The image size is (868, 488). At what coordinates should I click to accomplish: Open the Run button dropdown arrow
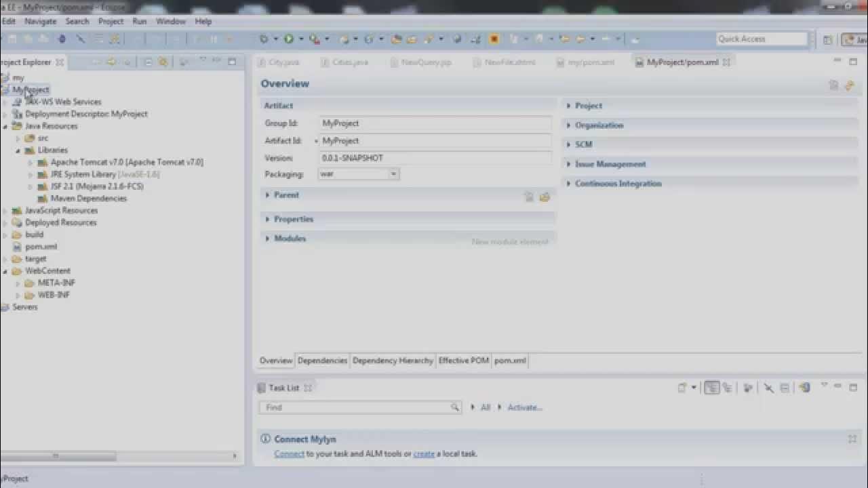[300, 39]
